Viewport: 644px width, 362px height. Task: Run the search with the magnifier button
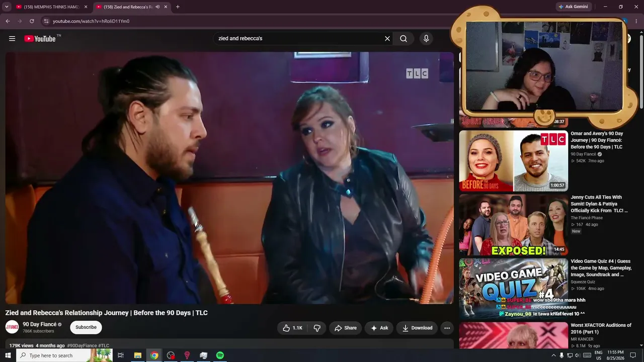point(404,39)
